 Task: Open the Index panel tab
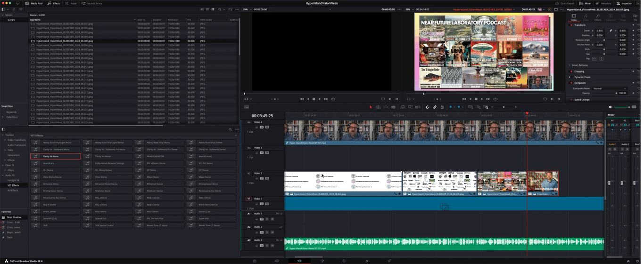[x=71, y=3]
